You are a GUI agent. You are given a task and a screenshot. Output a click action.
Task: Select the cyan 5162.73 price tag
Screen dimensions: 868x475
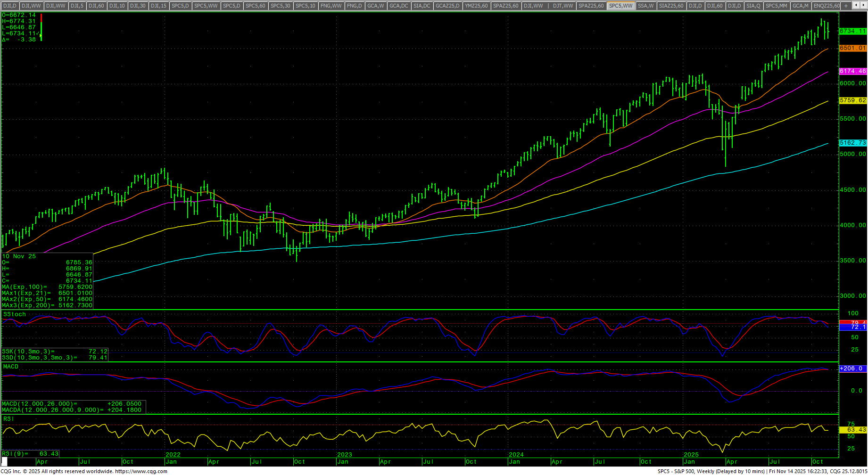click(x=852, y=143)
